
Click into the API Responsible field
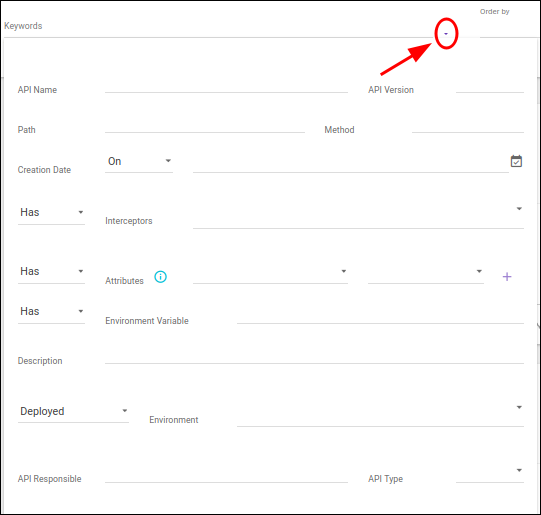(x=226, y=475)
